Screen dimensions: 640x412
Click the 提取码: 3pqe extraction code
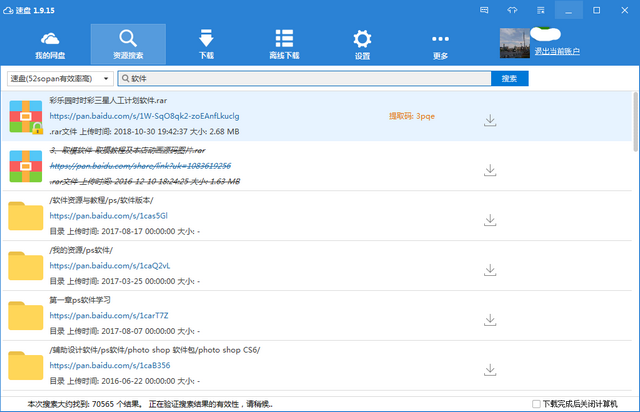[412, 116]
